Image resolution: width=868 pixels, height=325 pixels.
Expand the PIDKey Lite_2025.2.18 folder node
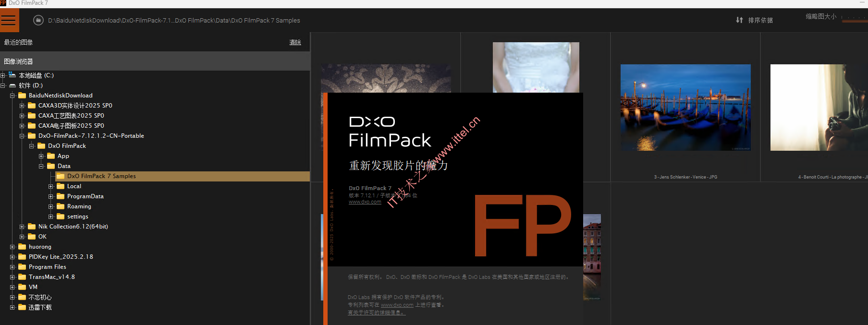pyautogui.click(x=12, y=257)
